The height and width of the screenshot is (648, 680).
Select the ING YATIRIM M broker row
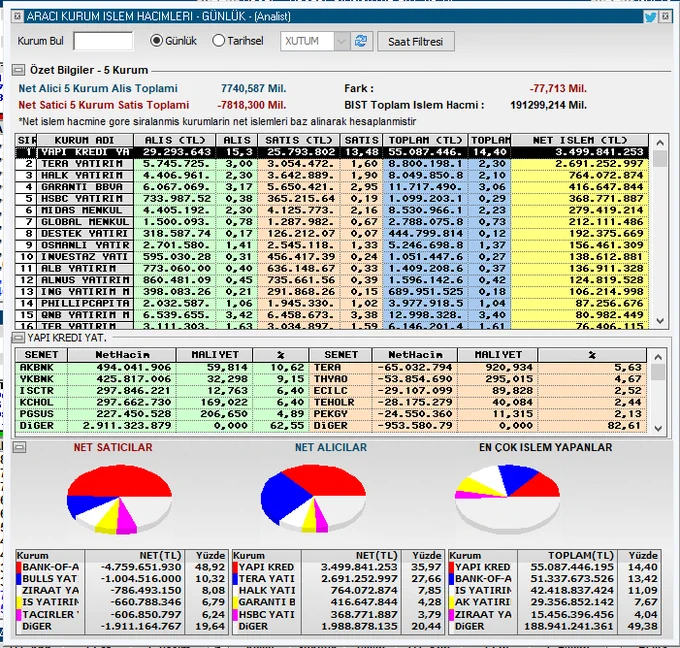coord(332,292)
